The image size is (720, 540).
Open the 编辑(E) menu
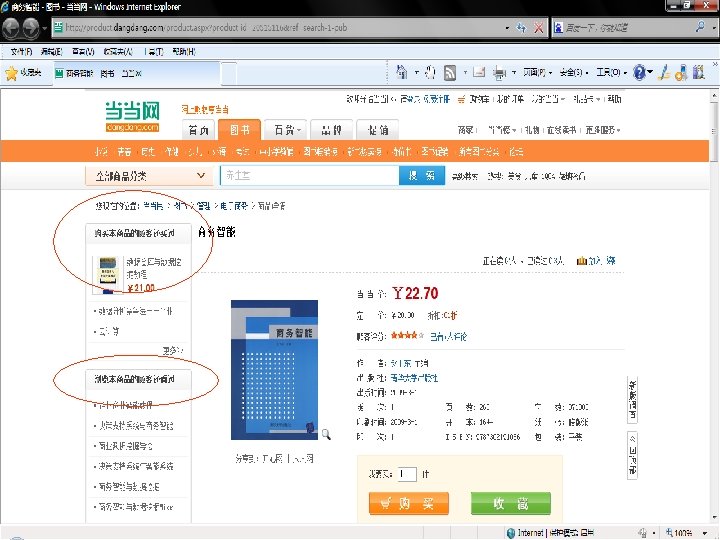tap(51, 51)
